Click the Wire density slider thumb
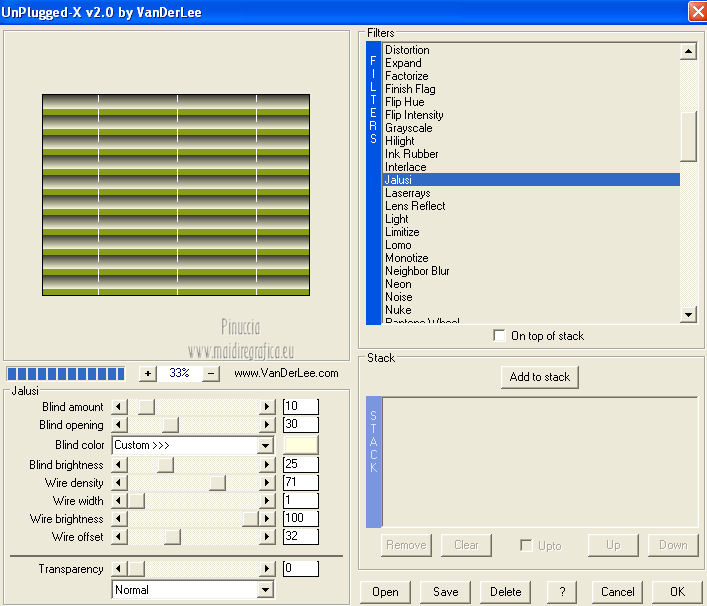This screenshot has width=707, height=606. coord(217,482)
